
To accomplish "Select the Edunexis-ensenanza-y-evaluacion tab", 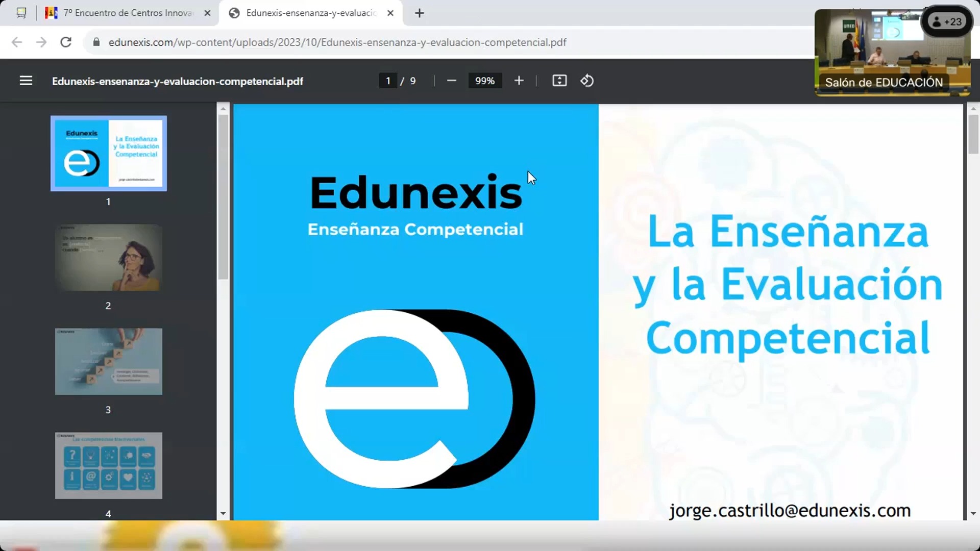I will coord(311,13).
